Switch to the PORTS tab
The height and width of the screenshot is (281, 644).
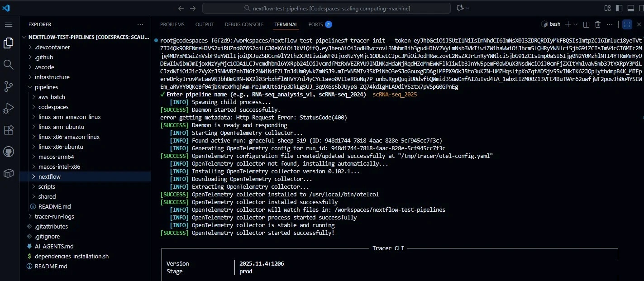point(316,24)
